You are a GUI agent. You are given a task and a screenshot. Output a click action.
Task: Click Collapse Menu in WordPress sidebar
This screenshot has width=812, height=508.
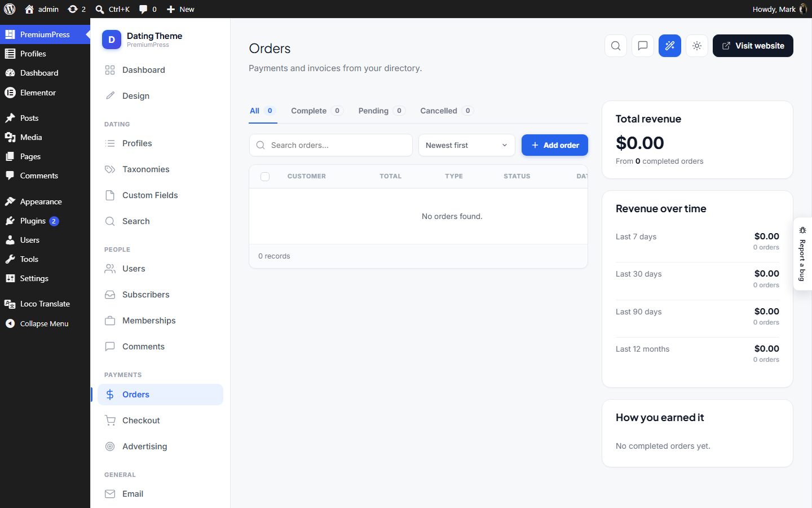click(x=45, y=323)
